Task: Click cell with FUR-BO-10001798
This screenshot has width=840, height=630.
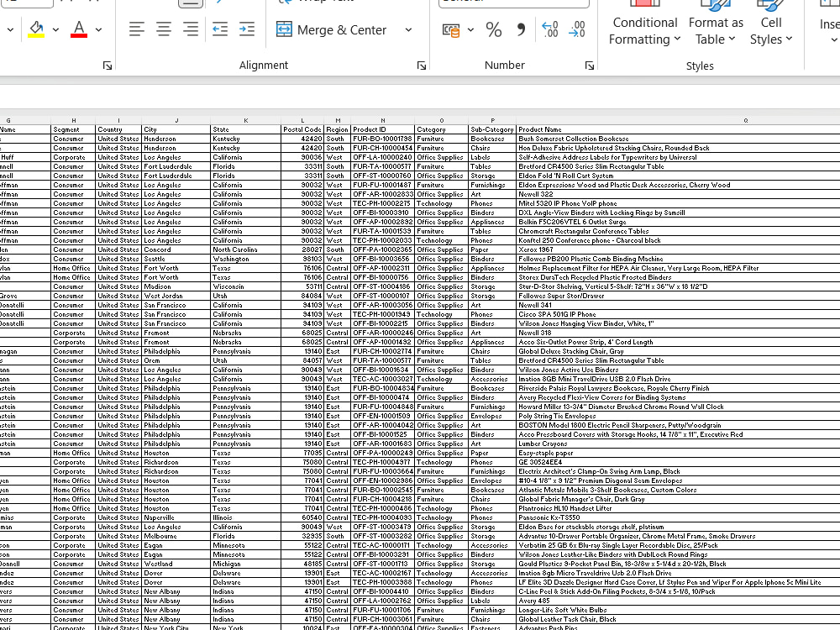Action: click(x=382, y=139)
